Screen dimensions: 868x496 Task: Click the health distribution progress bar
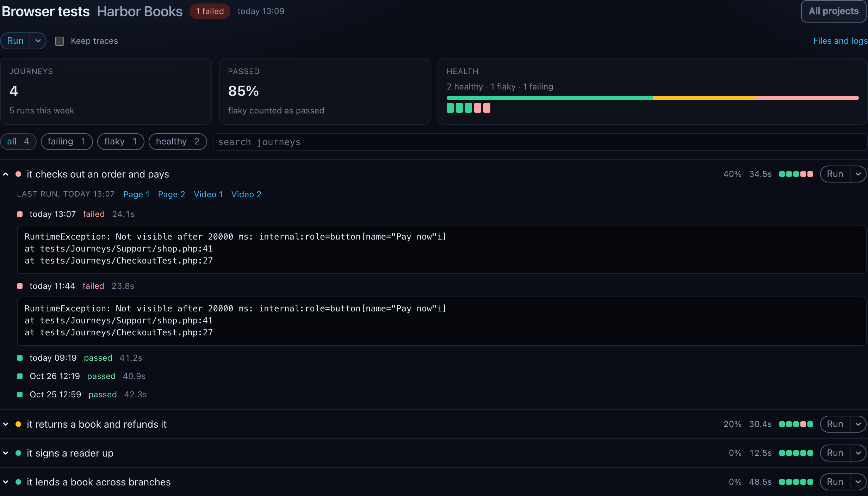(652, 98)
